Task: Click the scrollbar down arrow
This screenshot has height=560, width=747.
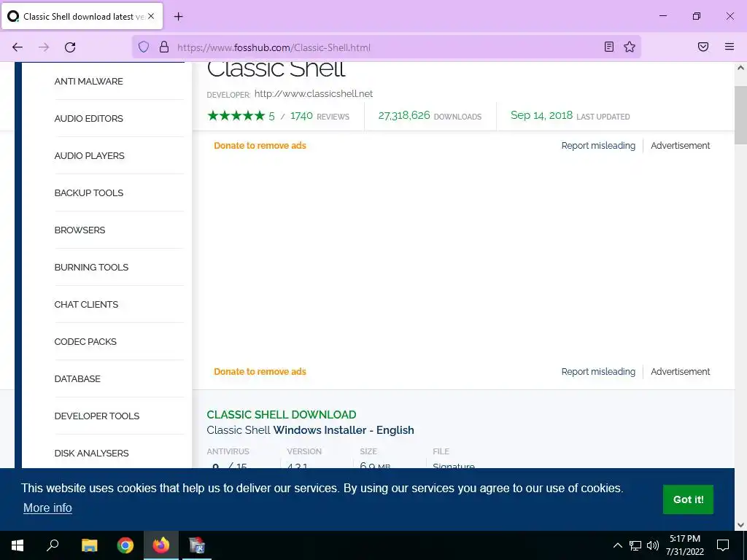Action: coord(740,525)
